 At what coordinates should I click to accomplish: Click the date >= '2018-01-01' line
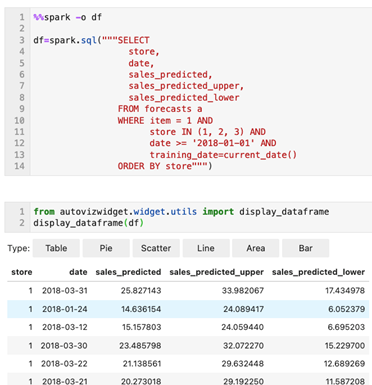pos(213,143)
